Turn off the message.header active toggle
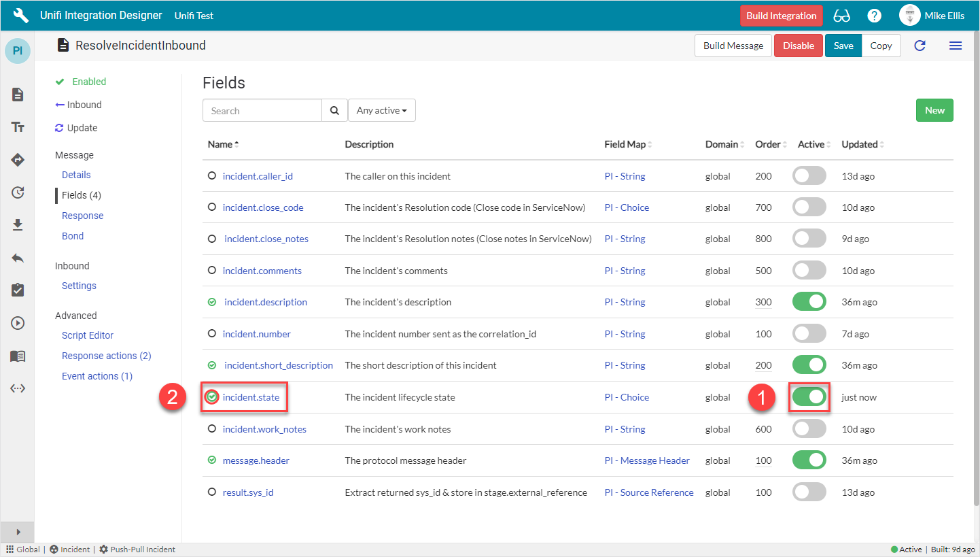980x557 pixels. (x=809, y=460)
